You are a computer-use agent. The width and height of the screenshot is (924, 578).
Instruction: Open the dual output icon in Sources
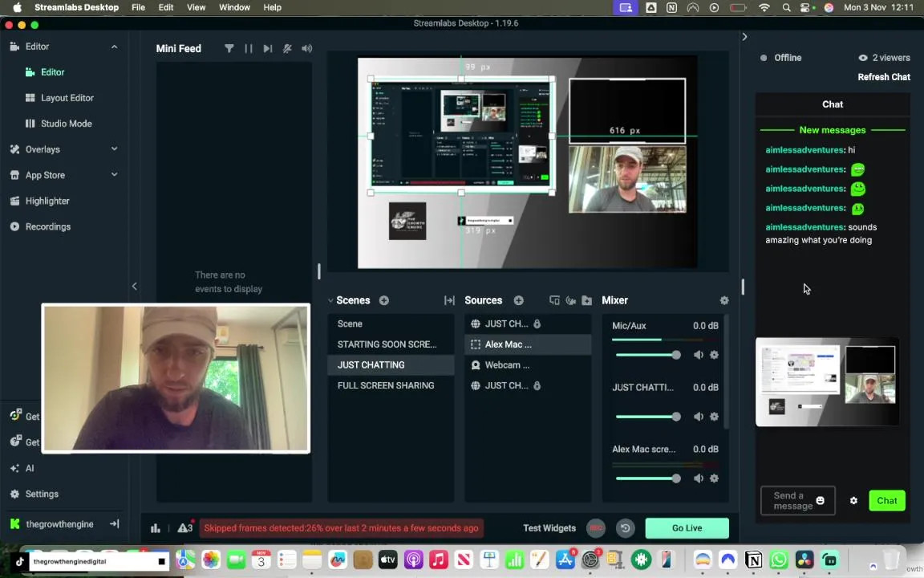(554, 300)
